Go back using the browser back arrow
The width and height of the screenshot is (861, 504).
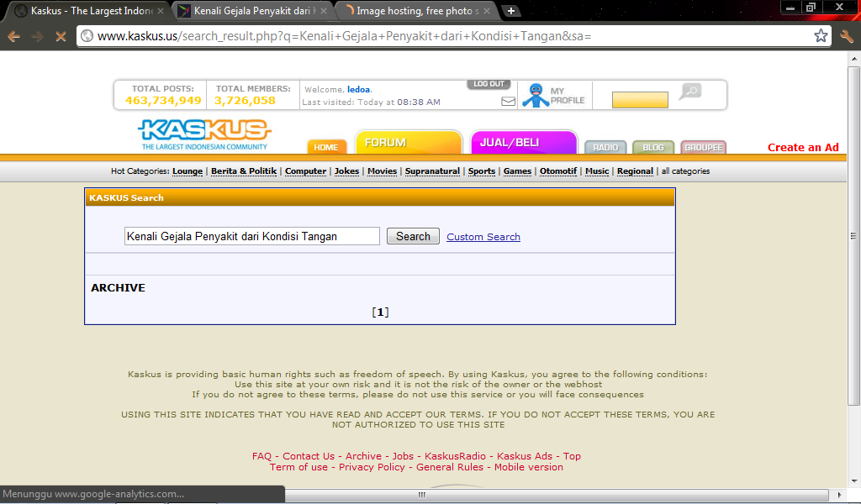click(x=14, y=37)
